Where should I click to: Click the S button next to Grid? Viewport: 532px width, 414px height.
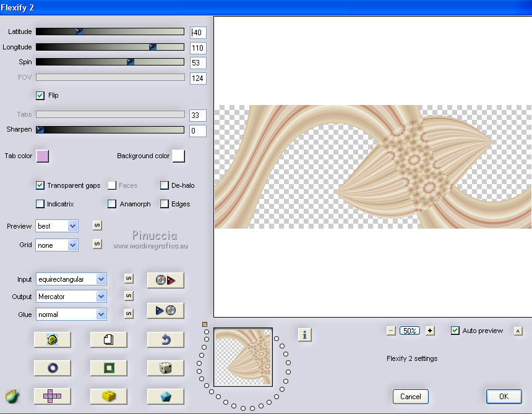97,244
